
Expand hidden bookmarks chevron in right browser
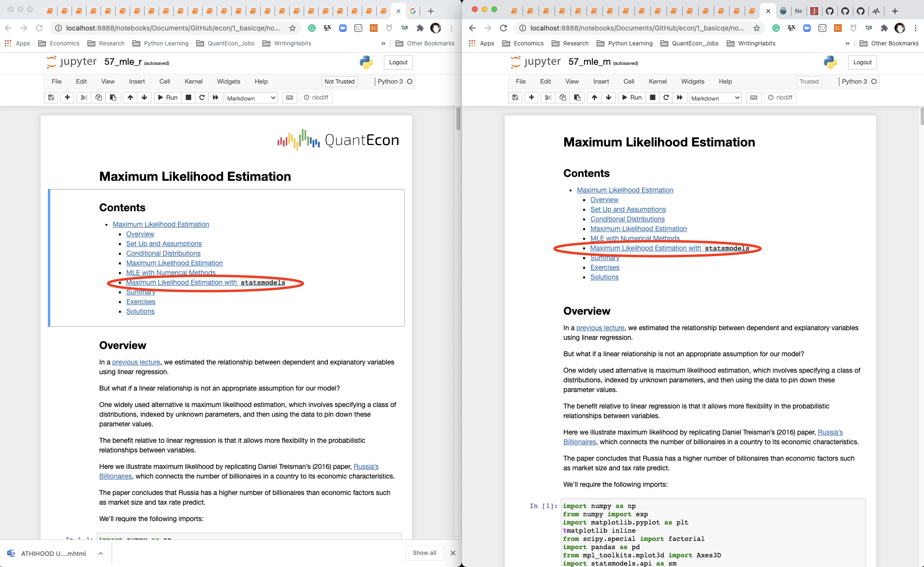(x=848, y=44)
